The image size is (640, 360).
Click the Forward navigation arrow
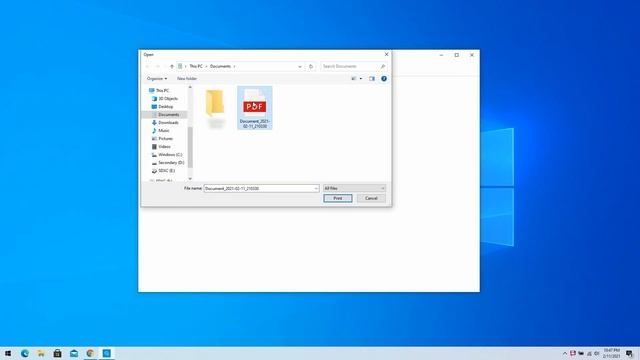pos(158,66)
